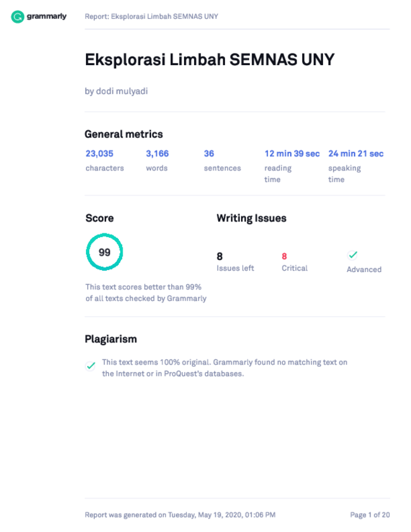Click the grammarly wordmark text
This screenshot has height=532, width=411.
tap(46, 16)
